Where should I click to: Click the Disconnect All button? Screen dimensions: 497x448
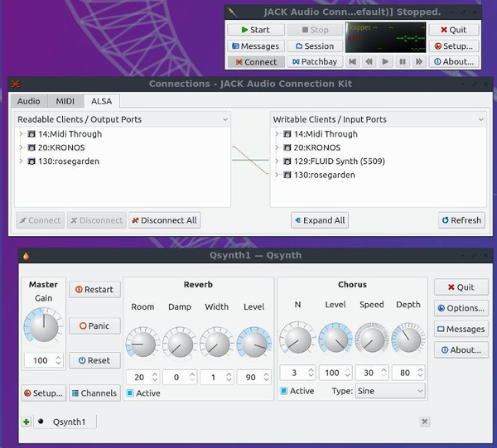(164, 220)
